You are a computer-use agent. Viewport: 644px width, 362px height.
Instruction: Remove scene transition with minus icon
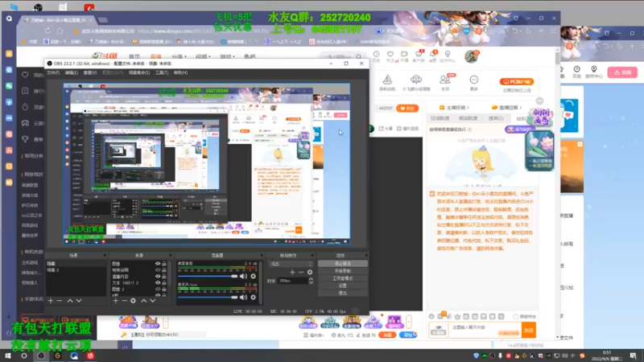(301, 272)
